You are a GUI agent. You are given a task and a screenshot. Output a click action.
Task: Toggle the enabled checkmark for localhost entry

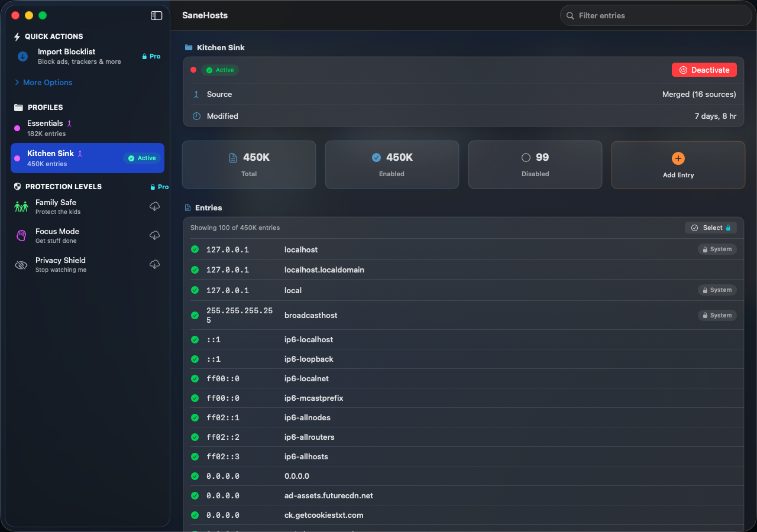(x=195, y=249)
